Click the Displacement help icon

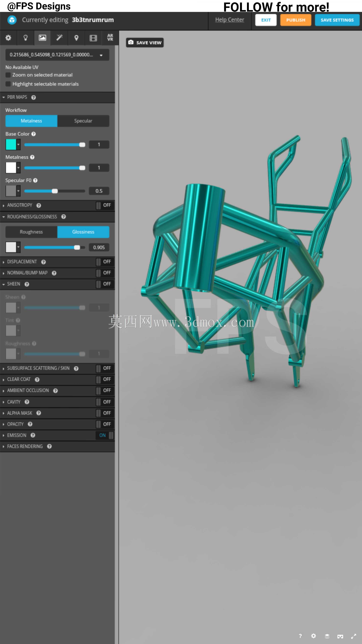43,262
